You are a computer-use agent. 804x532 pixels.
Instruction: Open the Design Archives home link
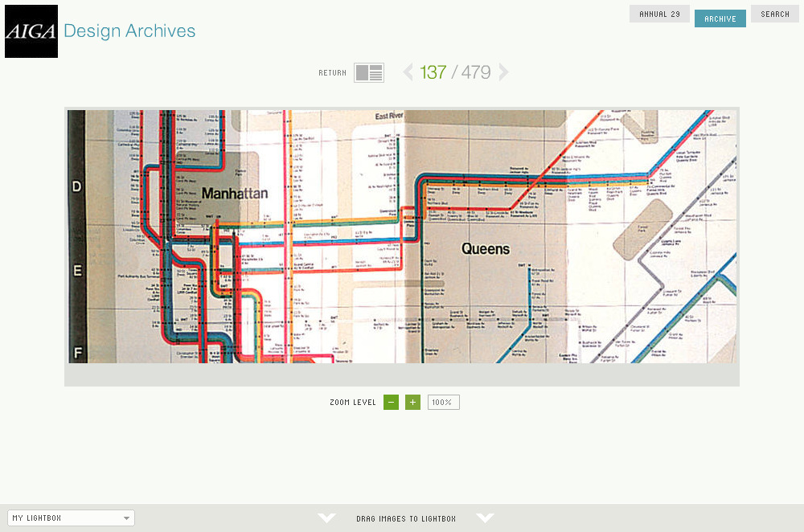(x=129, y=31)
